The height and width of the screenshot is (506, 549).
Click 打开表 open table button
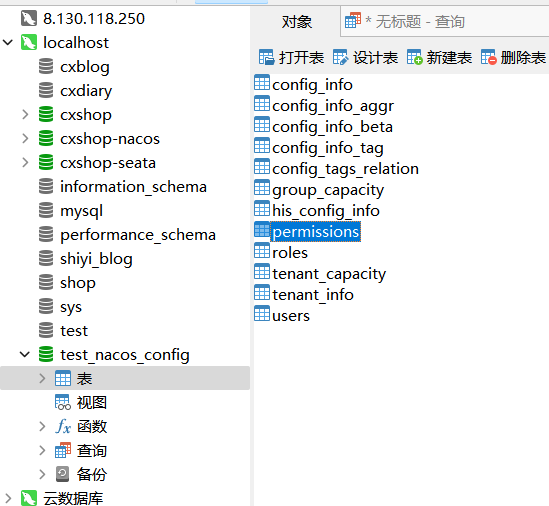(291, 57)
